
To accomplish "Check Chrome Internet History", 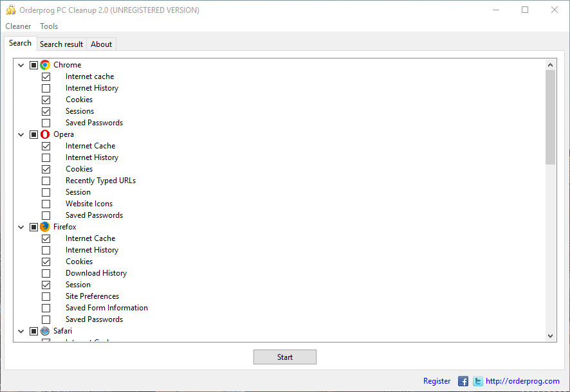I will [46, 88].
